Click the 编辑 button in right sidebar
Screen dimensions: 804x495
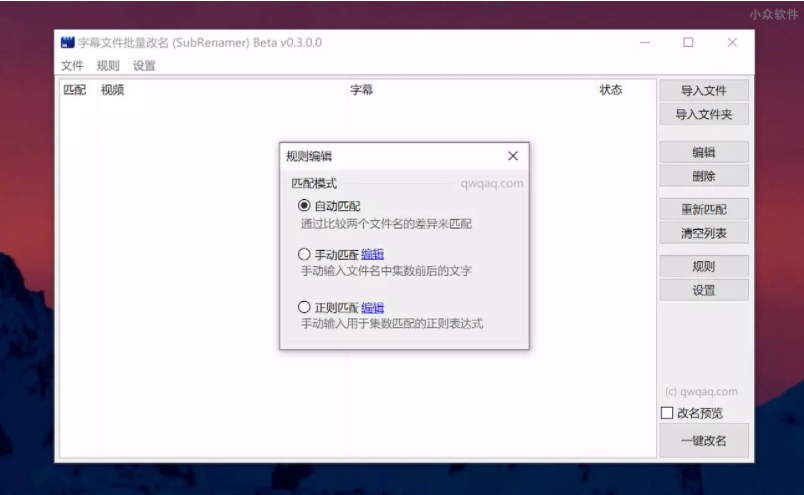[x=704, y=152]
